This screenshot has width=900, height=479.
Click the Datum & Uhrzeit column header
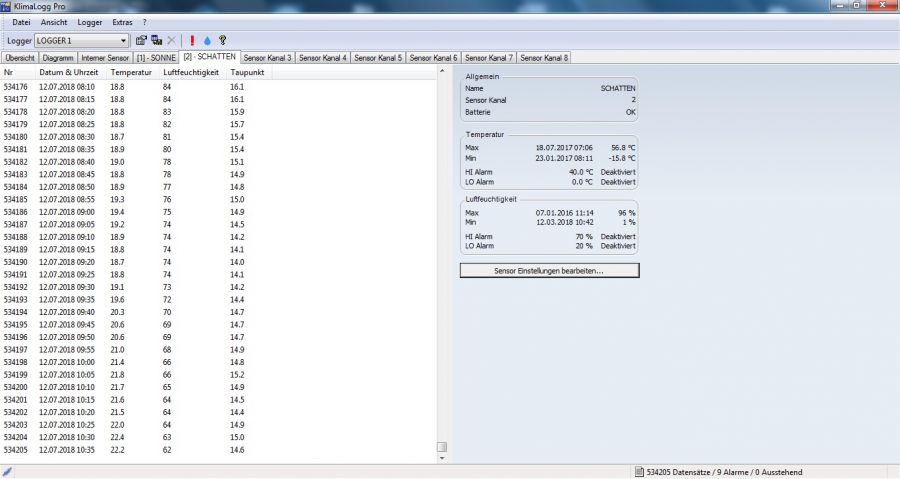click(67, 72)
